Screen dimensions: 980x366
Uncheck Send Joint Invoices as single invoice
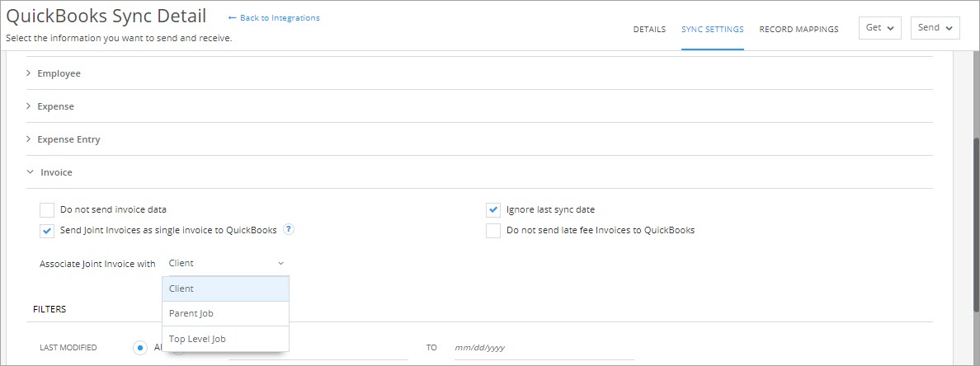[47, 231]
